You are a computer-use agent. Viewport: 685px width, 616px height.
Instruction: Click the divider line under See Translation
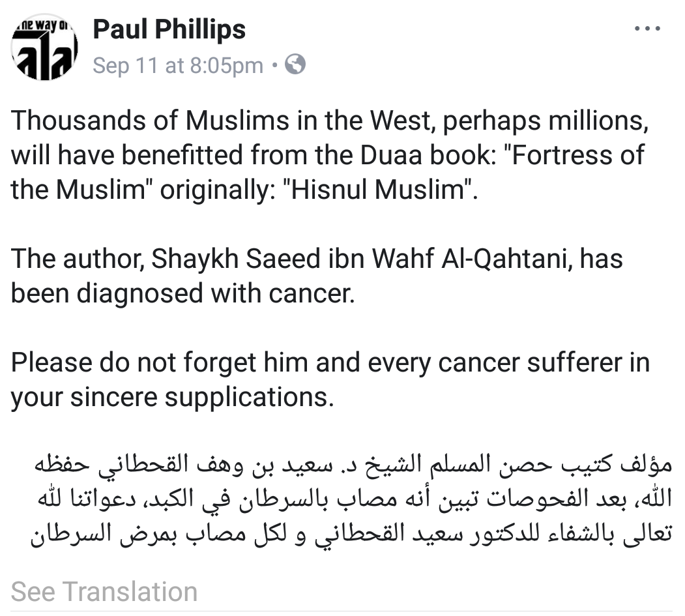341,611
